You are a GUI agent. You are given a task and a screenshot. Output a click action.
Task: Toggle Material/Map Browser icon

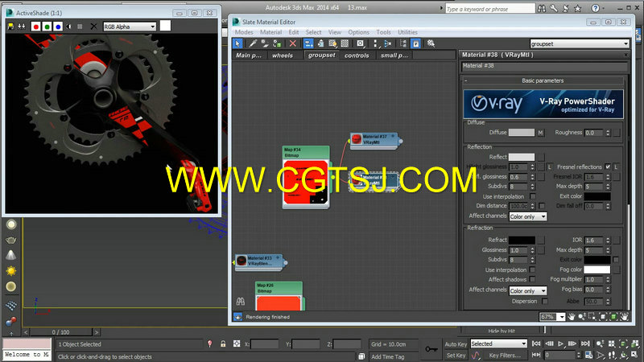point(403,43)
